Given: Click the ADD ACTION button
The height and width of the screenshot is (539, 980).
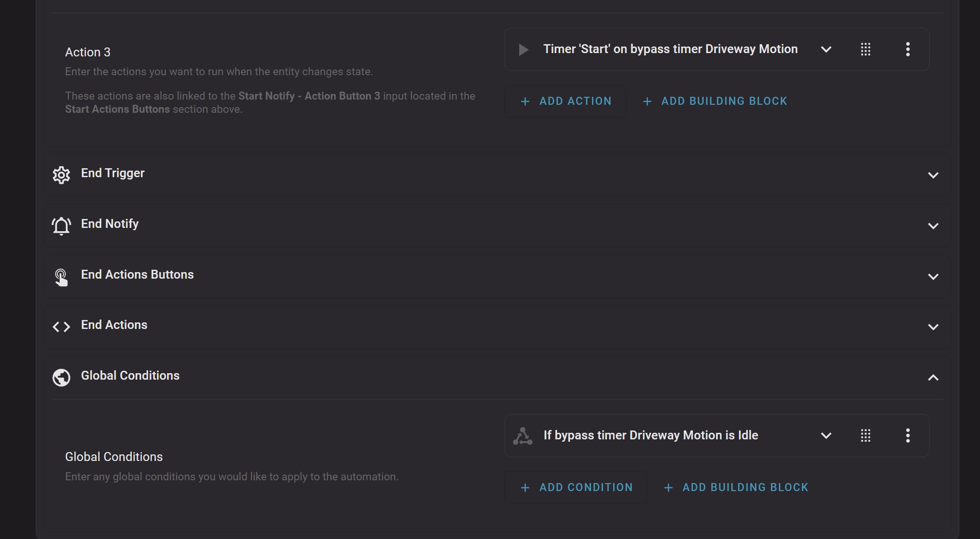Looking at the screenshot, I should point(566,101).
